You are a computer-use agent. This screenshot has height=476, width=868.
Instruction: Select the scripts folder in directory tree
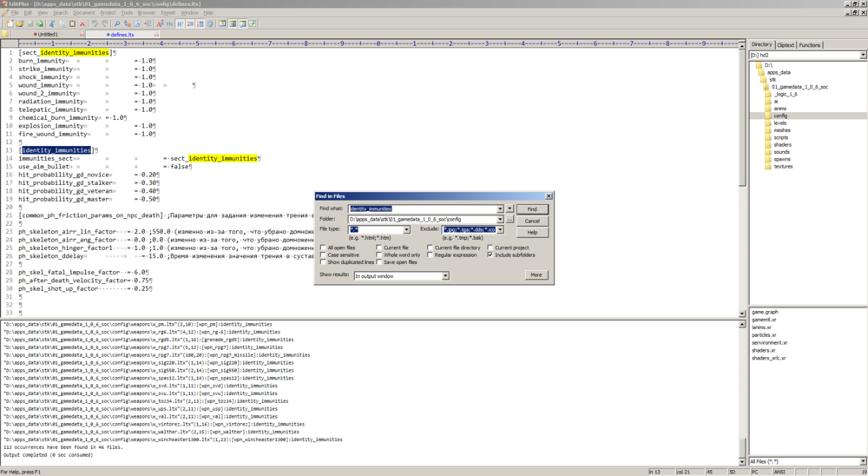click(781, 137)
